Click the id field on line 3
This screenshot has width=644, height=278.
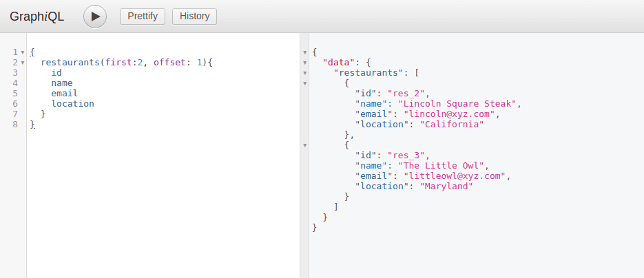click(56, 73)
